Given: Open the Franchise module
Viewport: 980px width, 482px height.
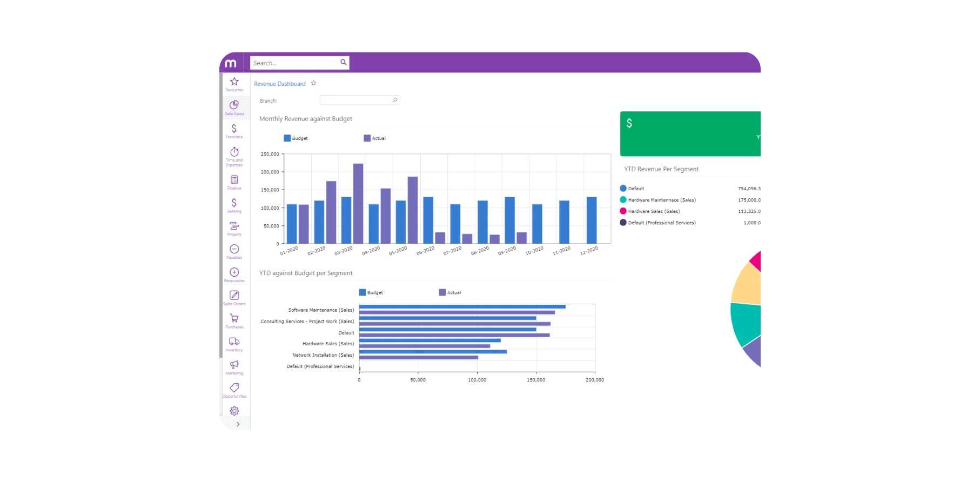Looking at the screenshot, I should (234, 131).
